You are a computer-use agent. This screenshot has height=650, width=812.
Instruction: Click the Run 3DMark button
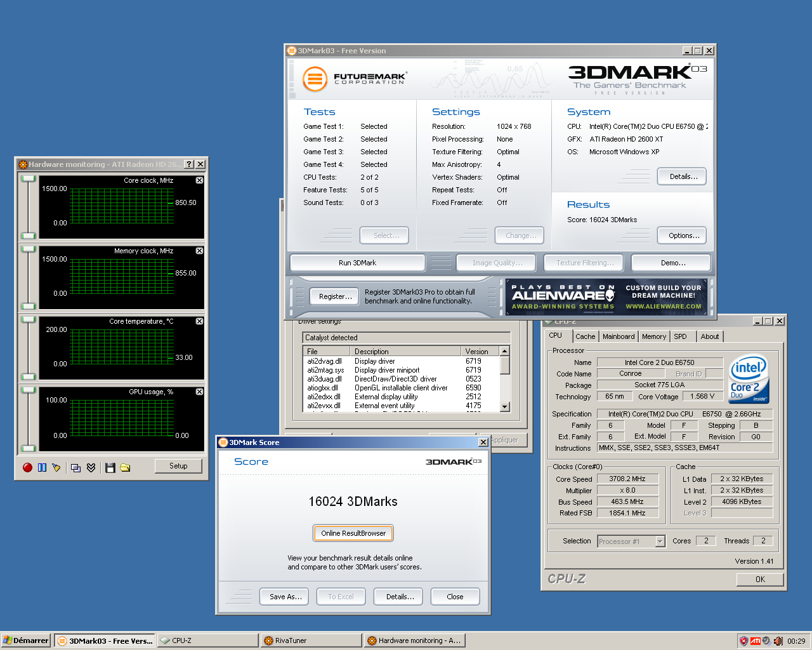[357, 263]
